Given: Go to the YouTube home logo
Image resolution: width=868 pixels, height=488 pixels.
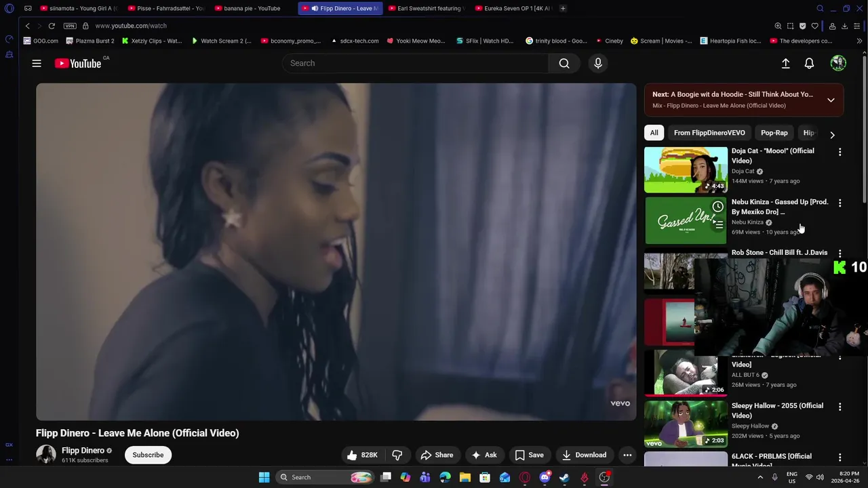Looking at the screenshot, I should 78,63.
